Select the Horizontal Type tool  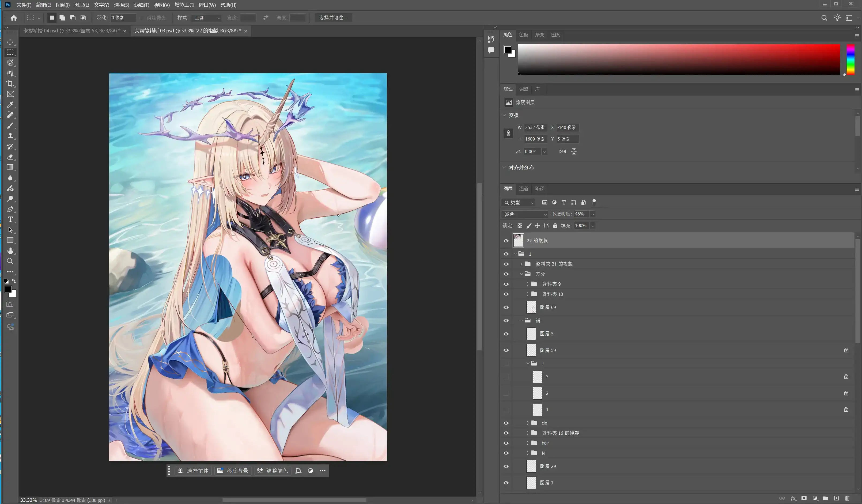pos(10,219)
